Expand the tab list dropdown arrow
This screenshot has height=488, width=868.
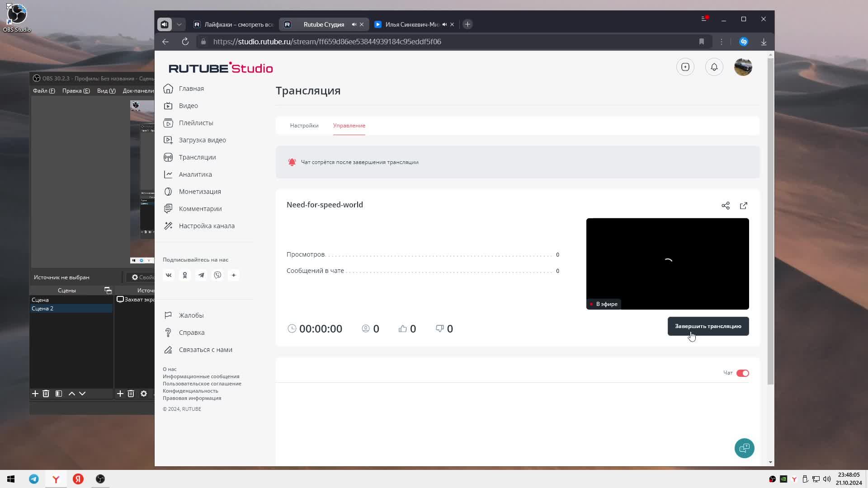coord(179,24)
